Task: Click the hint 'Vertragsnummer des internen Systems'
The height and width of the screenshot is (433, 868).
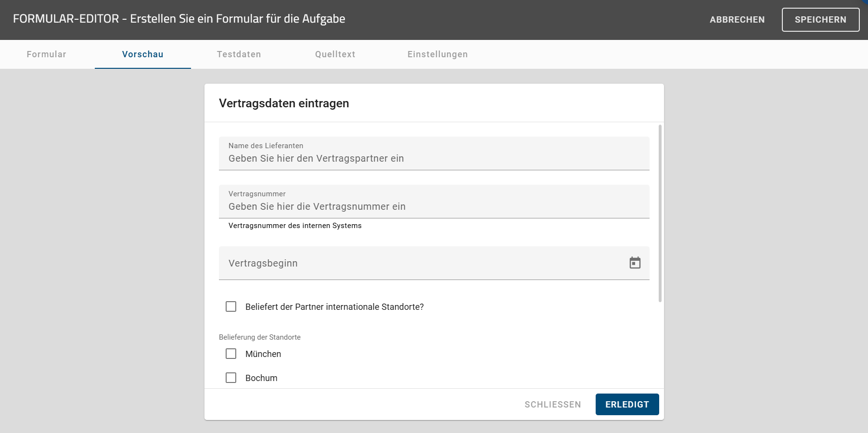Action: [x=295, y=225]
